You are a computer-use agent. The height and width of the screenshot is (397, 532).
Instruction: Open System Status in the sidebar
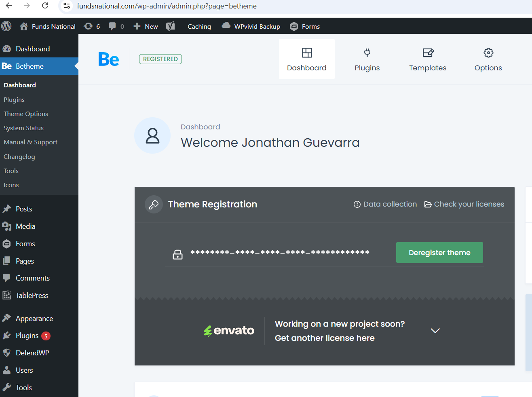pos(23,128)
